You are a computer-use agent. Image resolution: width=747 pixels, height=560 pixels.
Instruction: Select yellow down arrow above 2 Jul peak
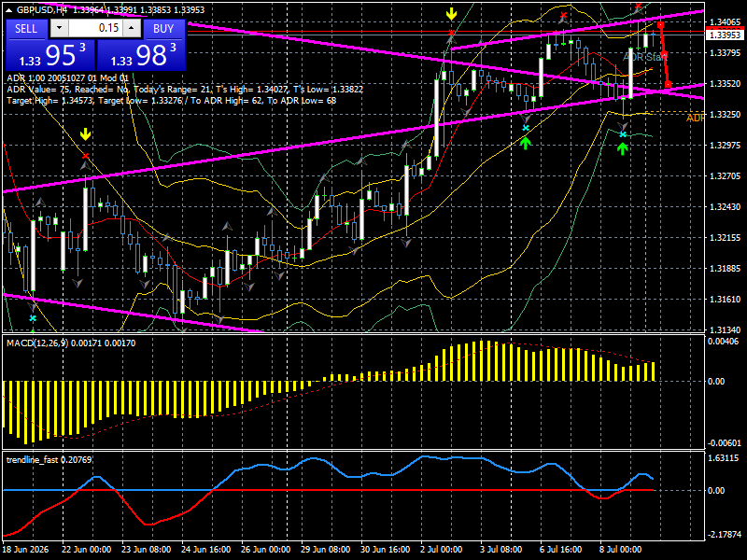451,14
